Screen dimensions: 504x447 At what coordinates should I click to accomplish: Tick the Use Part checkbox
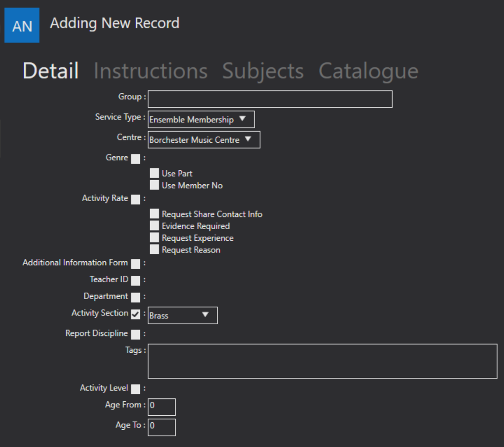pos(154,173)
